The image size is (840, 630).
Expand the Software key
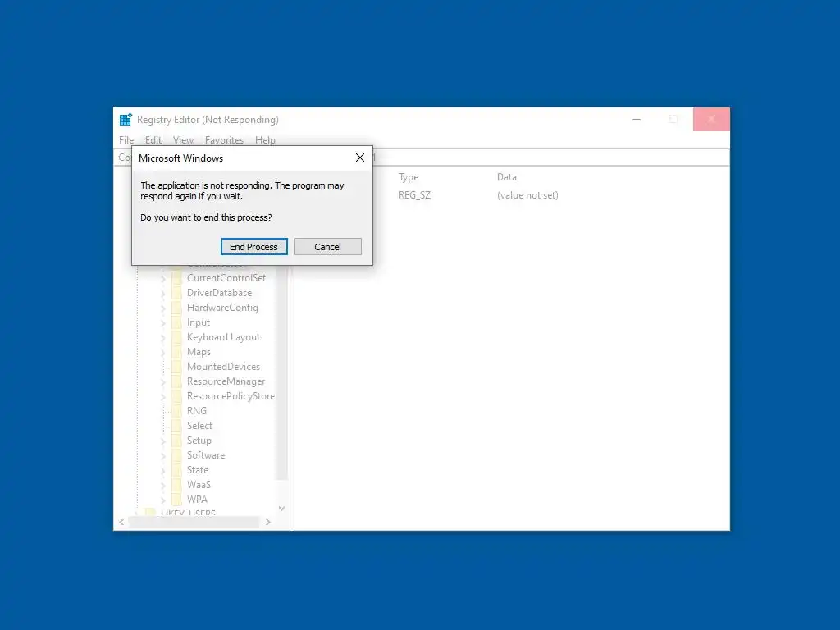163,455
